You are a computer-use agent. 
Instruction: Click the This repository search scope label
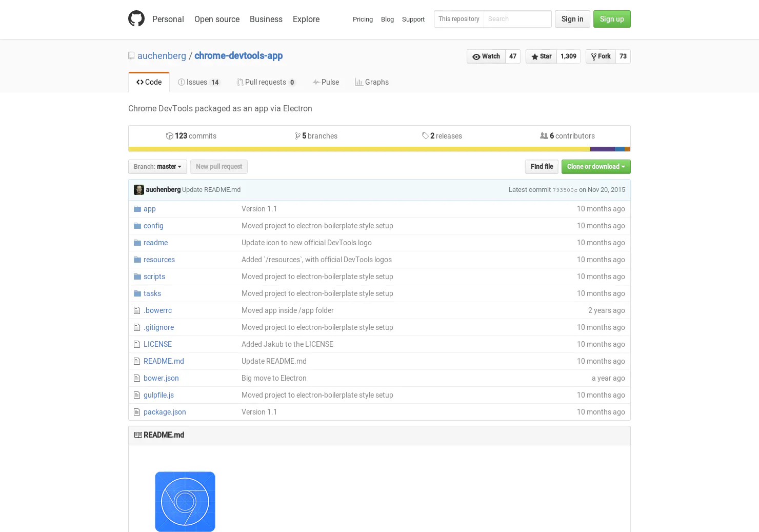pos(459,19)
